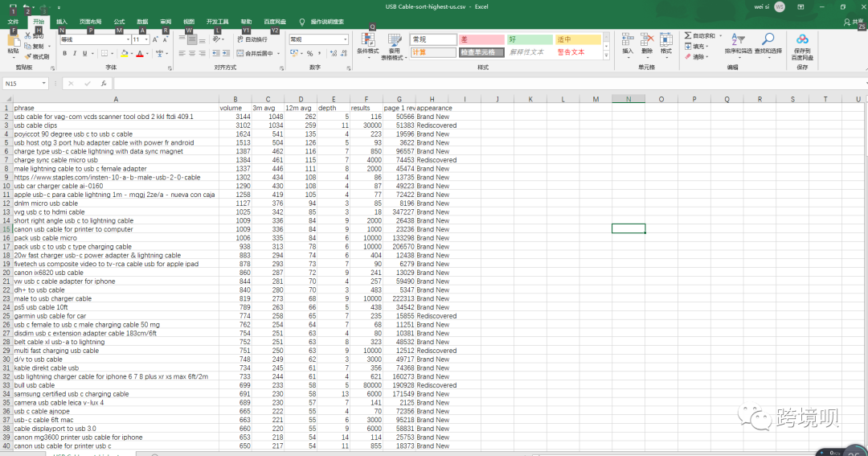
Task: Expand the Name Box N15 dropdown
Action: tap(43, 84)
